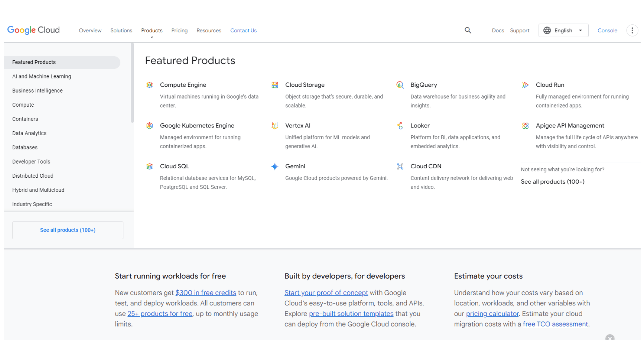Click the Cloud Run product icon
This screenshot has height=362, width=644.
point(525,85)
